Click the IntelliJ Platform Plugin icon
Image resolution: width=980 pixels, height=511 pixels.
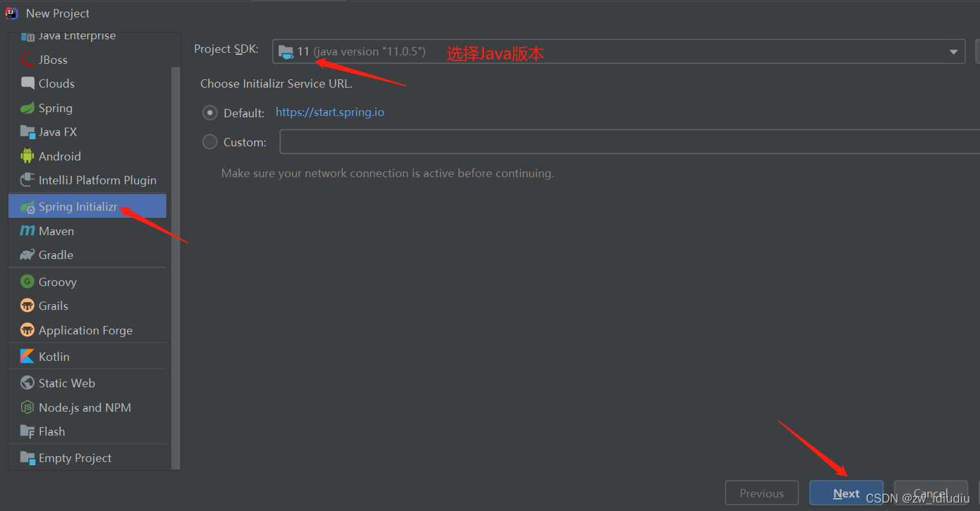[x=28, y=180]
